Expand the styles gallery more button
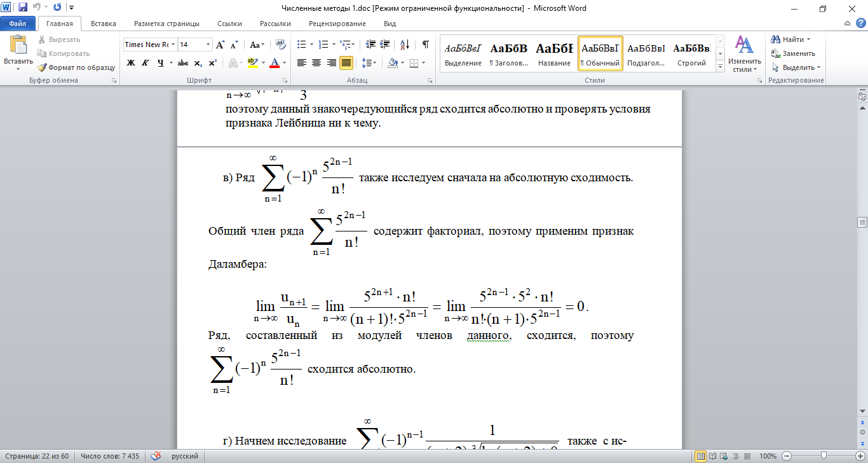This screenshot has width=868, height=463. [721, 66]
